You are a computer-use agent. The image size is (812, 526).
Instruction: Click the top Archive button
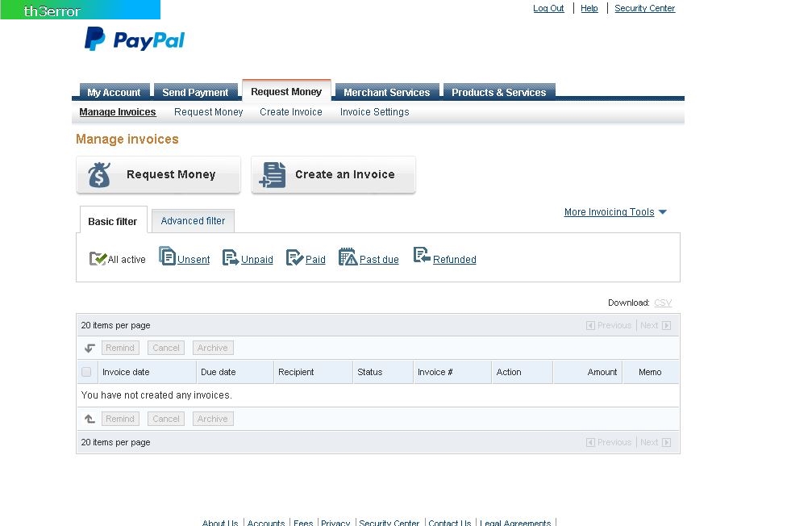212,348
